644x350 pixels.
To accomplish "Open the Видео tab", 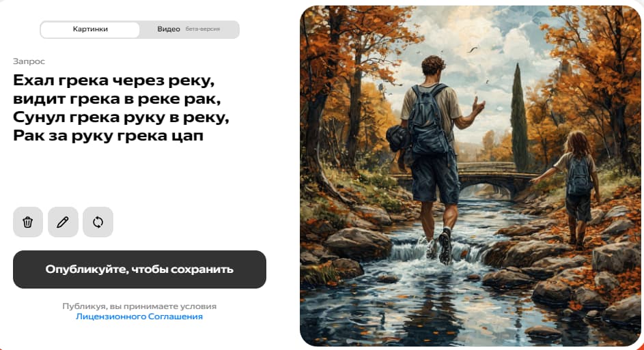I will point(169,29).
